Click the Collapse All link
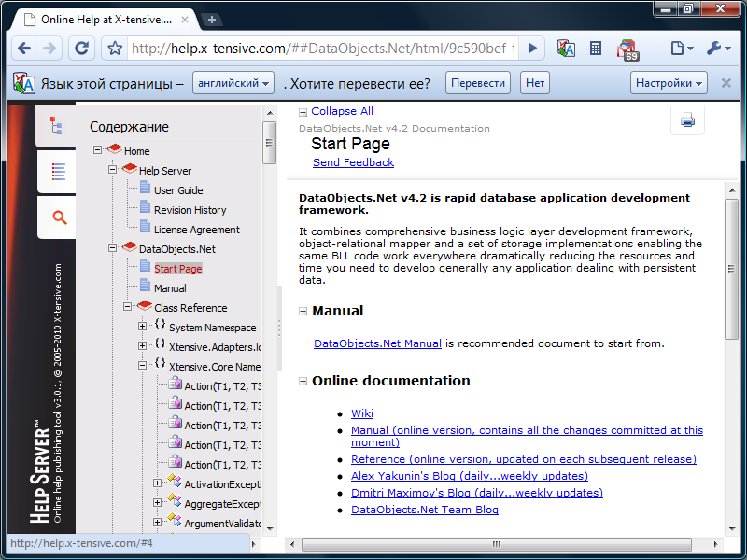The image size is (747, 560). coord(342,111)
